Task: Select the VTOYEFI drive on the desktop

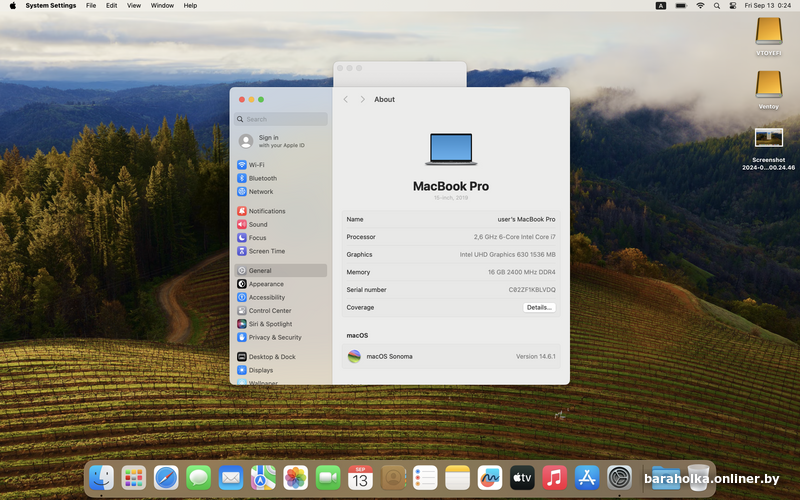Action: 768,37
